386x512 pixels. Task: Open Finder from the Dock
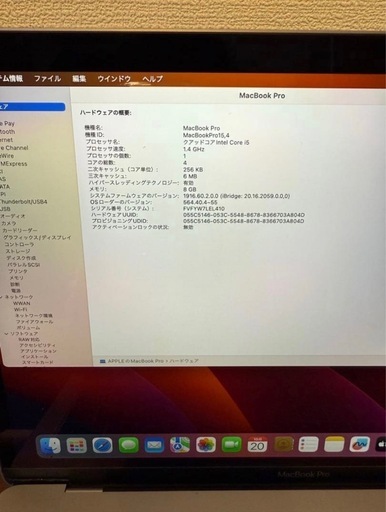(x=50, y=446)
